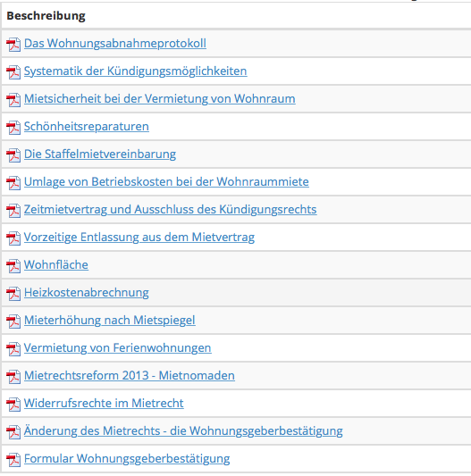Image resolution: width=471 pixels, height=476 pixels.
Task: Click the PDF icon beside Wohnfläche
Action: (13, 265)
